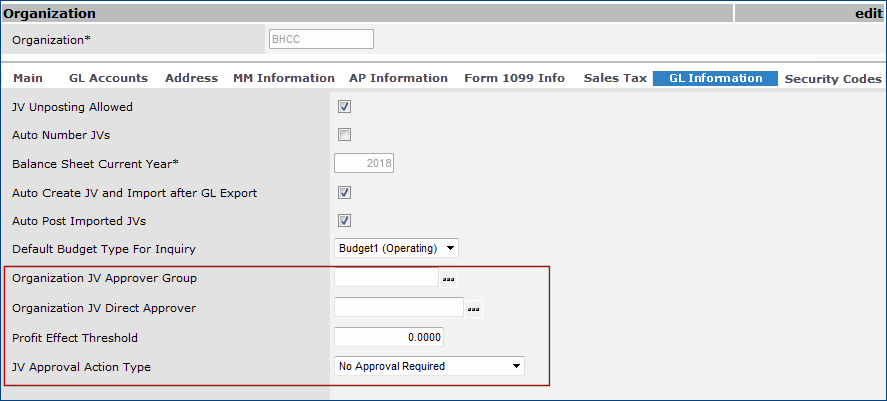Click the Profit Effect Threshold field
The width and height of the screenshot is (887, 401).
tap(388, 337)
